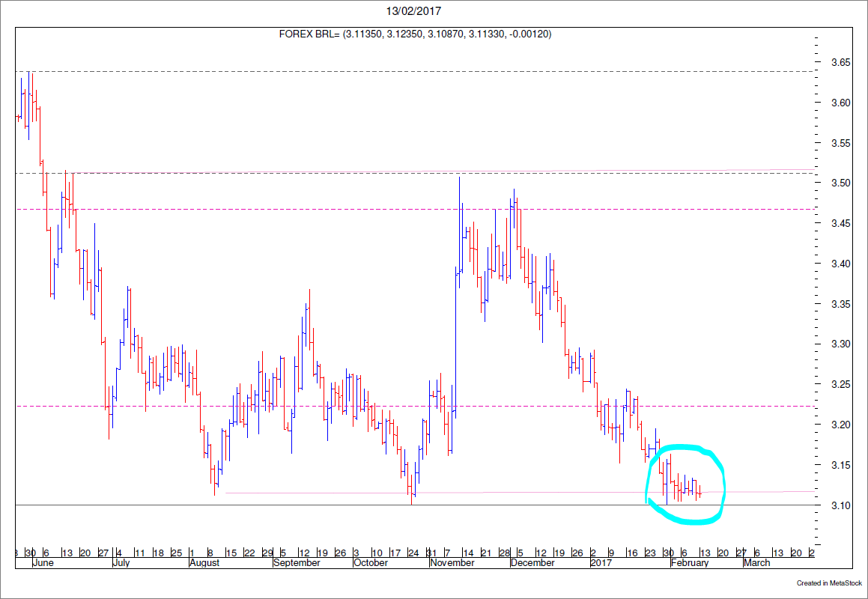This screenshot has height=599, width=868.
Task: Click the October month label
Action: [370, 563]
